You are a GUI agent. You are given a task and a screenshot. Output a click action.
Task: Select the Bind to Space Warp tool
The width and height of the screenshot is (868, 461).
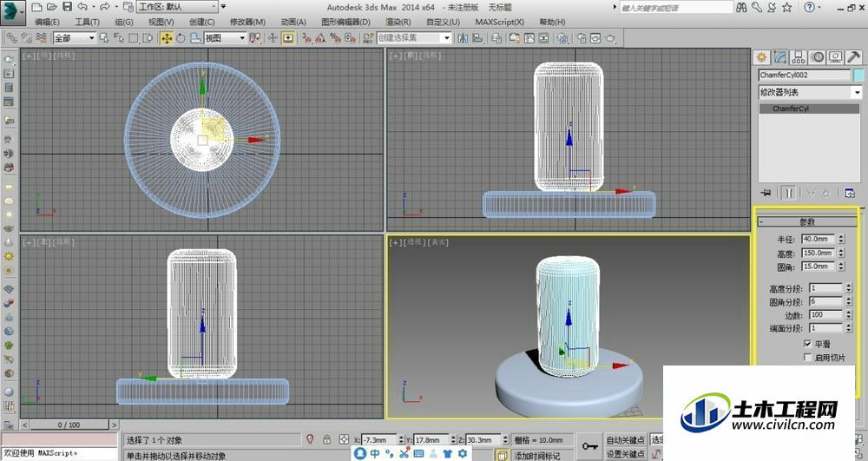[x=41, y=37]
